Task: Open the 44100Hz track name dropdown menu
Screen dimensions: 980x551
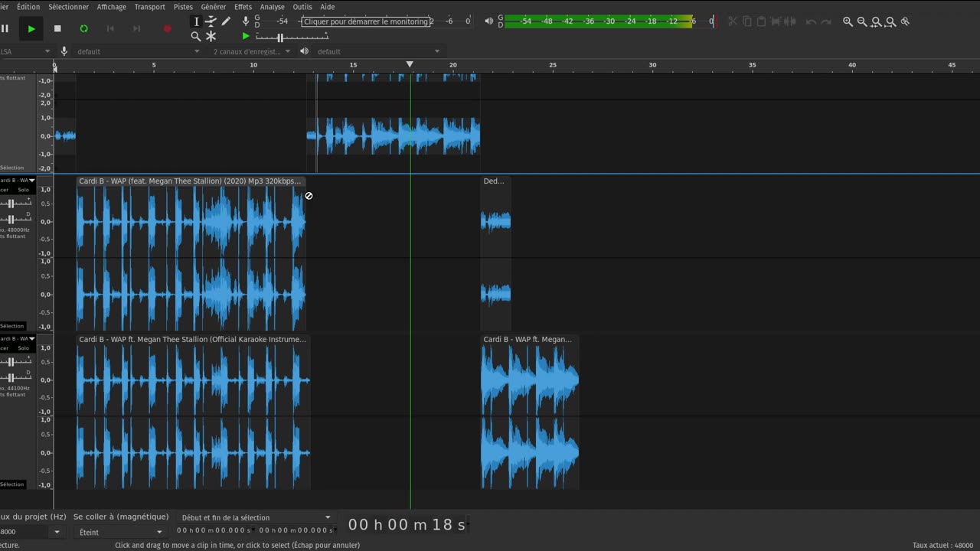Action: point(18,338)
